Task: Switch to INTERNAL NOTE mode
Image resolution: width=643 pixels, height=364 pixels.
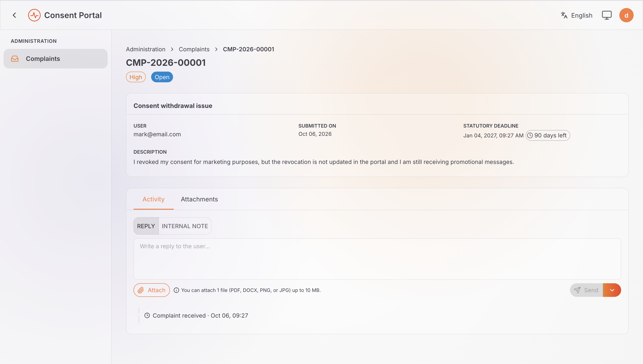Action: (x=185, y=226)
